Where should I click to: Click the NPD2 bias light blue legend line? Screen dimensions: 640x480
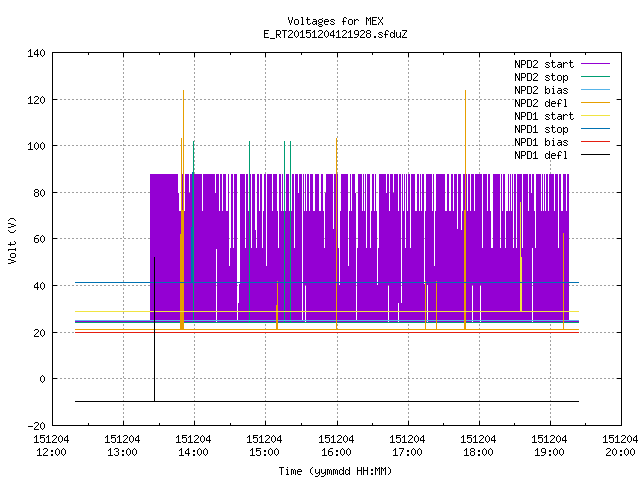click(x=596, y=90)
